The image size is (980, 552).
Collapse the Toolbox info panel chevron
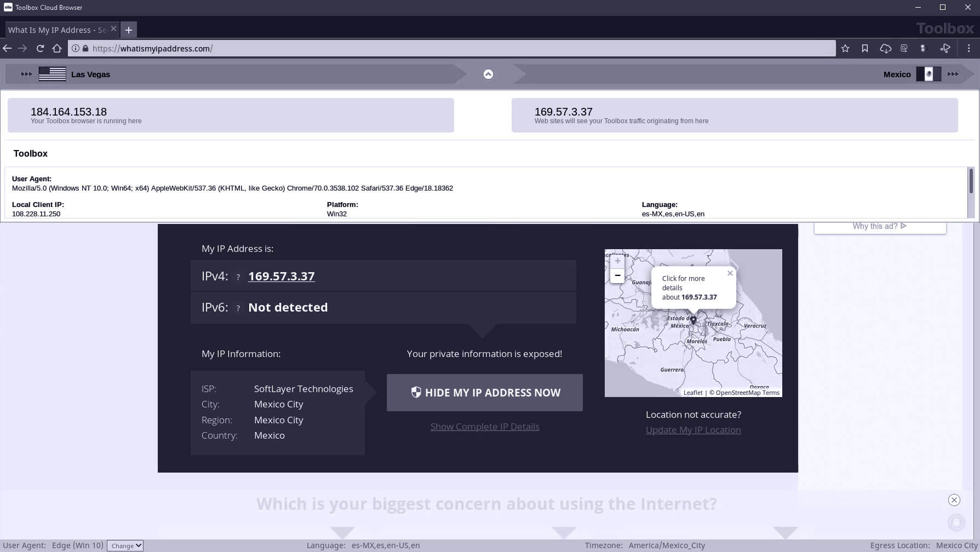[x=488, y=74]
